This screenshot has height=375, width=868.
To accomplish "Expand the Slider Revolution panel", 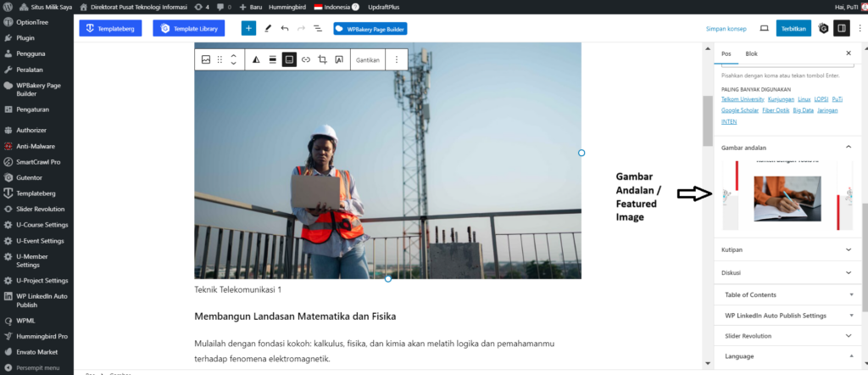I will point(787,336).
